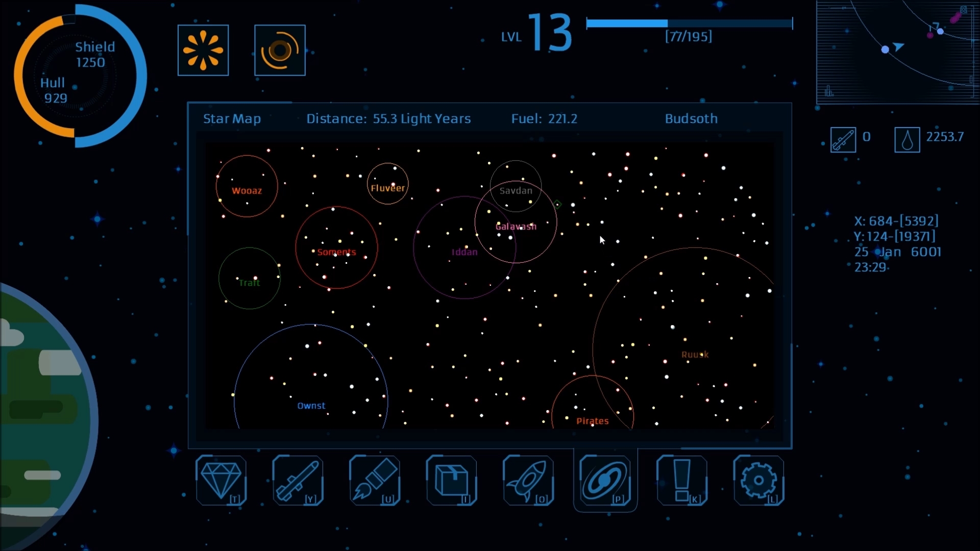Navigate to Pirates region on map
This screenshot has width=980, height=551.
point(592,420)
